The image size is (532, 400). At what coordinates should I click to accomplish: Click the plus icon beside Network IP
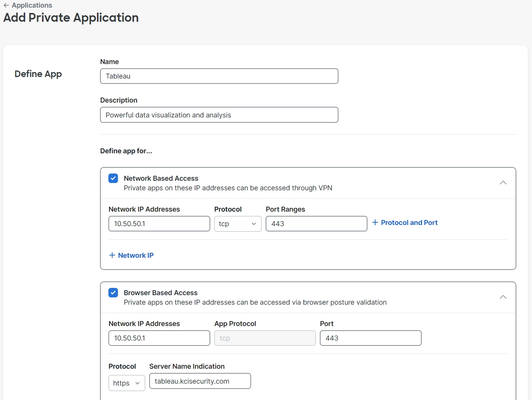112,255
